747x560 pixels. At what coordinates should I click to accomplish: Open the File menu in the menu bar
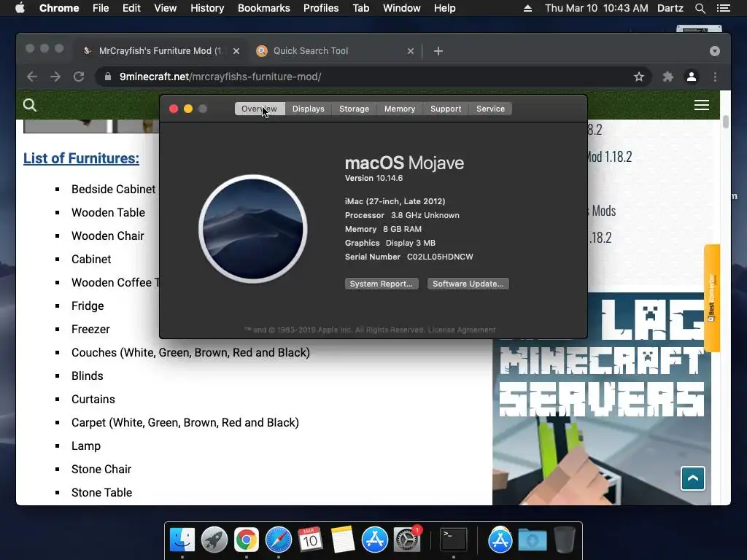(x=101, y=8)
